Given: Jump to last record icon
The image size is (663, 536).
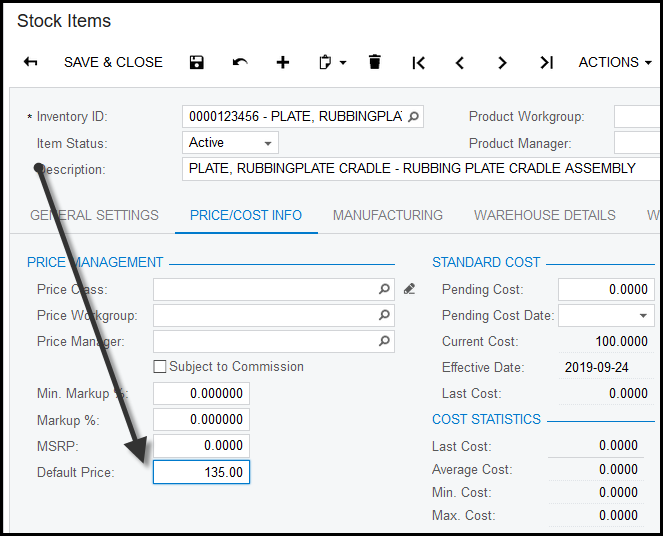Looking at the screenshot, I should point(546,62).
